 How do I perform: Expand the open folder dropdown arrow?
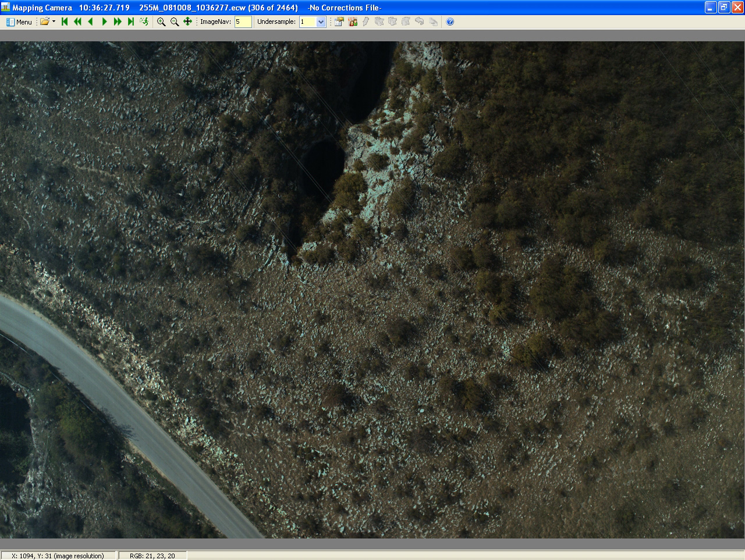point(54,22)
